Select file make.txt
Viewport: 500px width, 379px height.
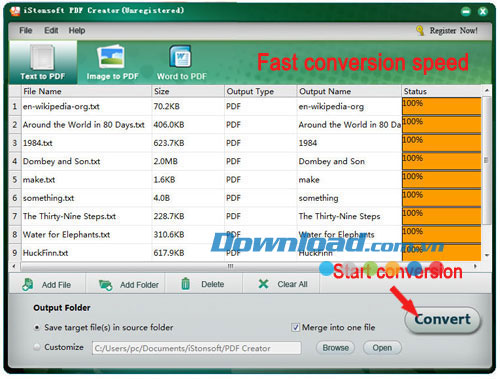coord(39,180)
